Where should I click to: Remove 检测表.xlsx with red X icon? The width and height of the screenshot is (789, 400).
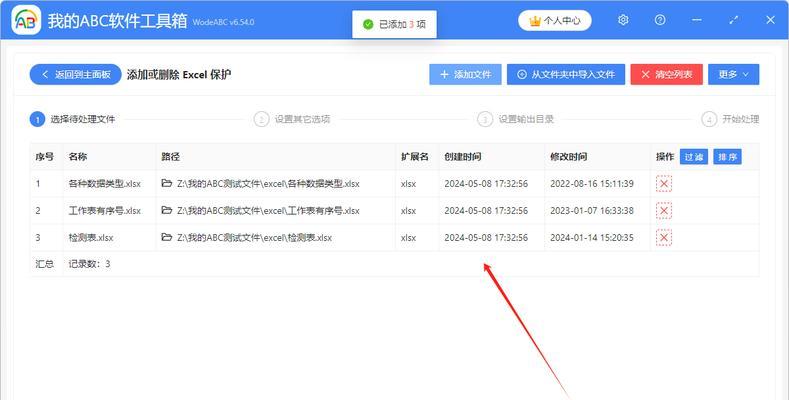pyautogui.click(x=664, y=237)
